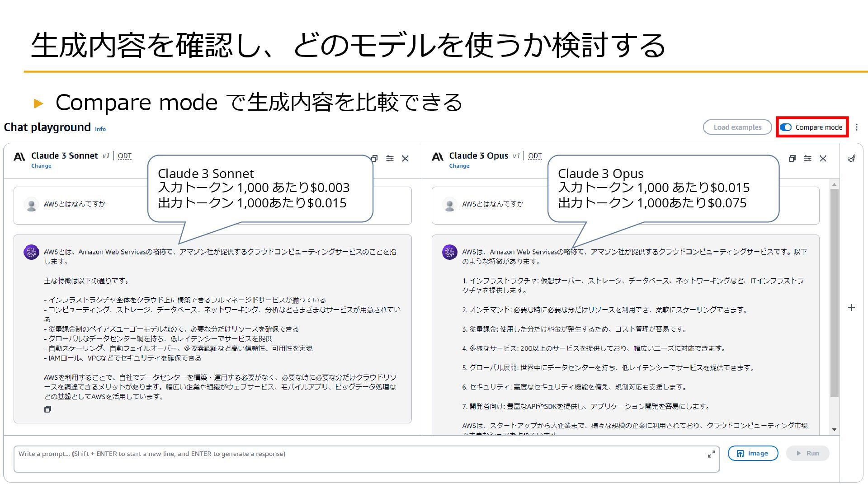The image size is (868, 488).
Task: Click the Load examples button
Action: pyautogui.click(x=737, y=127)
